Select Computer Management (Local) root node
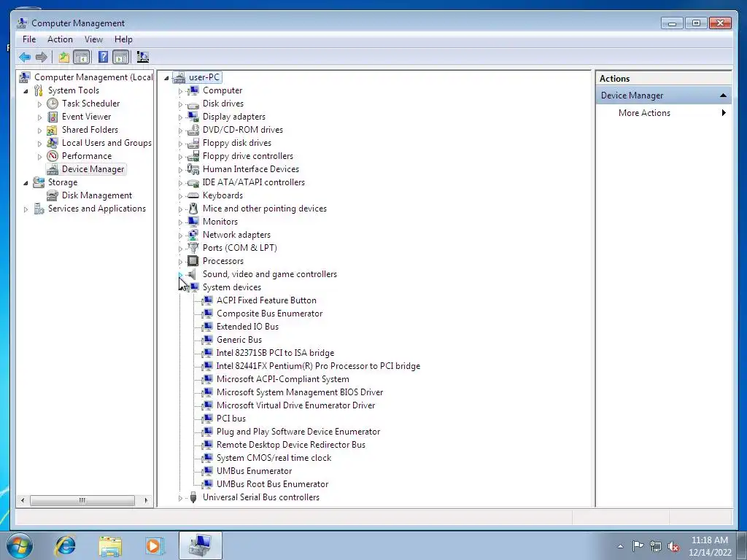This screenshot has height=560, width=747. [93, 77]
